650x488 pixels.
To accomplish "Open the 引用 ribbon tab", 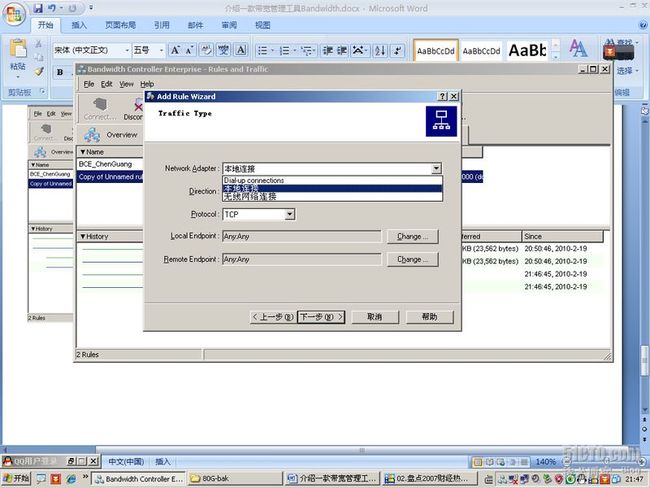I will point(162,25).
